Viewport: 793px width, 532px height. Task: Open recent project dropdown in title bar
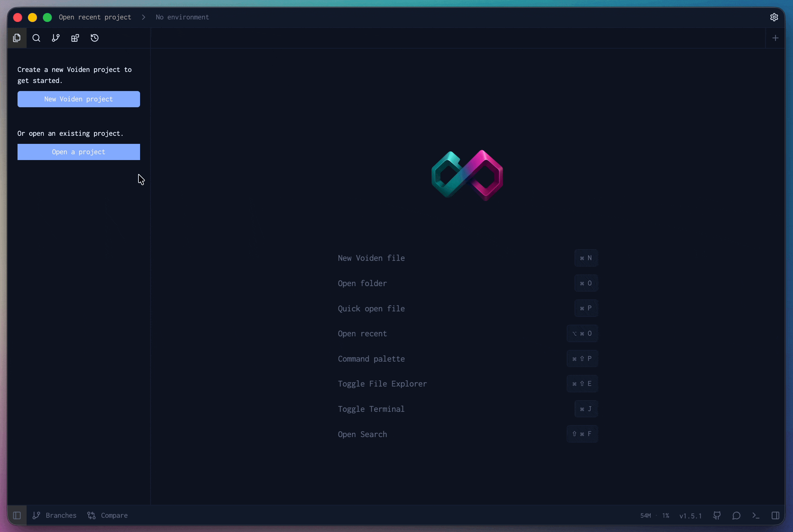[x=95, y=17]
